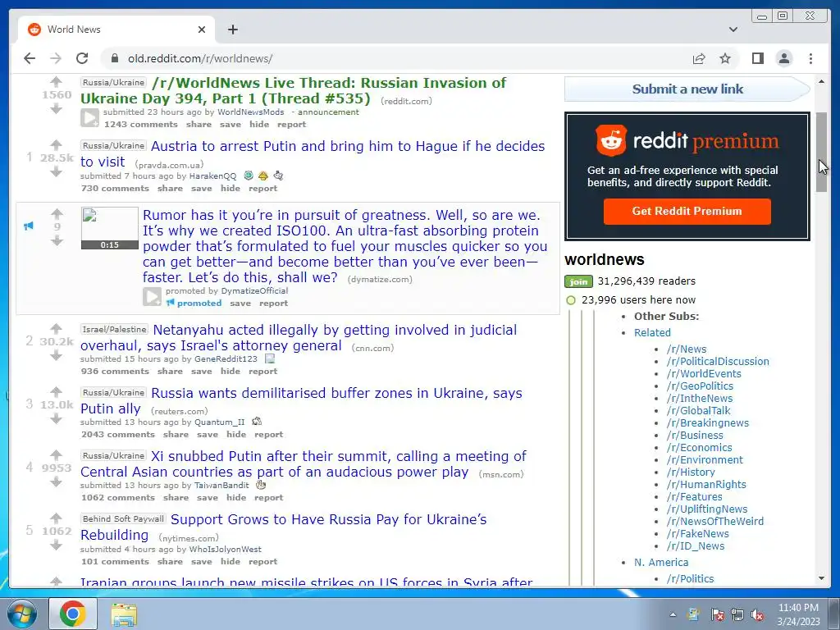Show hidden icons in the system tray

(673, 614)
